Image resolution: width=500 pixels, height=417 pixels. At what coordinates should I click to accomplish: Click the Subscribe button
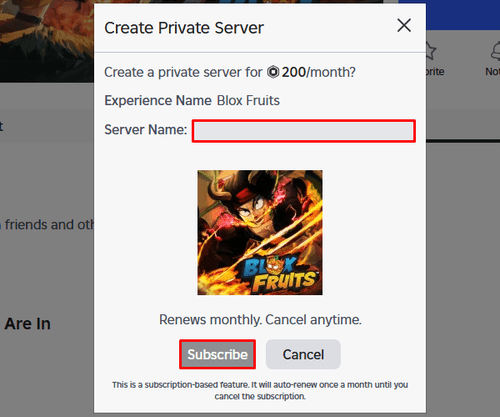(217, 354)
